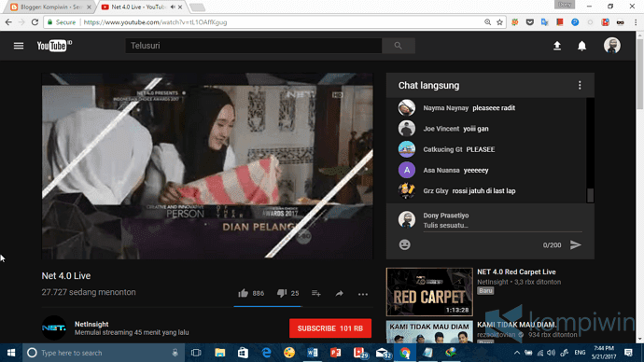Open the RED CARPET video thumbnail
This screenshot has width=644, height=362.
tap(429, 292)
